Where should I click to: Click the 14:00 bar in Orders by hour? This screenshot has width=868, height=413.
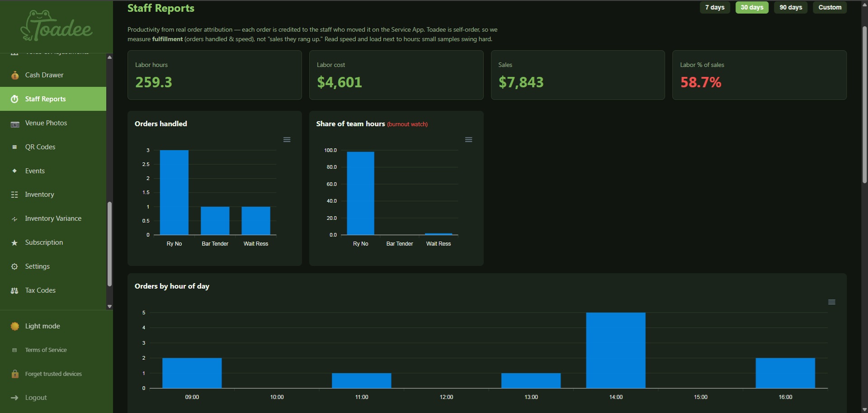click(616, 350)
